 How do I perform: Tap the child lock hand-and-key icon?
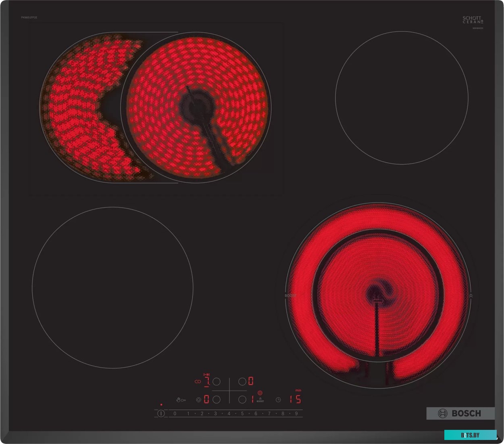[181, 400]
